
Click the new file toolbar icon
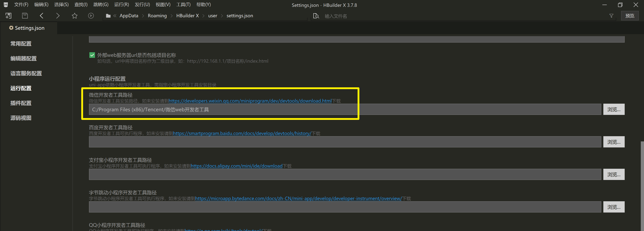tap(8, 16)
